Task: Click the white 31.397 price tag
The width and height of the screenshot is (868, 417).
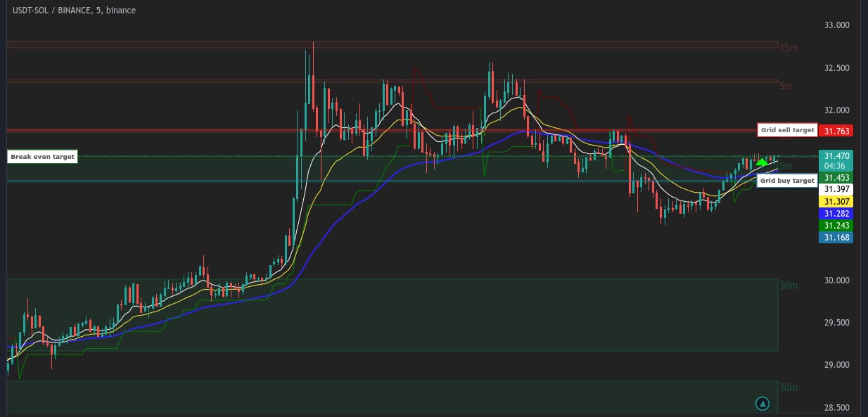Action: (836, 189)
